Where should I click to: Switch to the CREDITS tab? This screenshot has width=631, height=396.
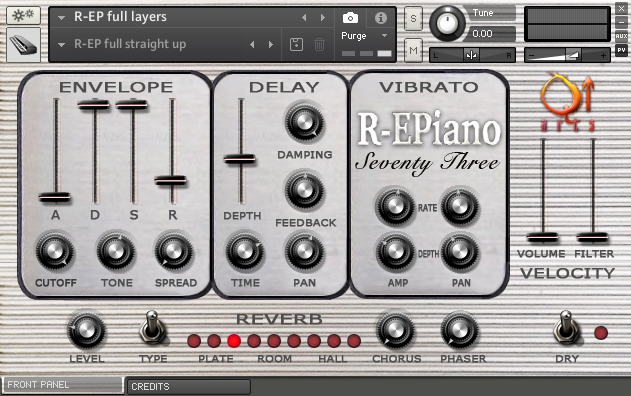[x=189, y=387]
